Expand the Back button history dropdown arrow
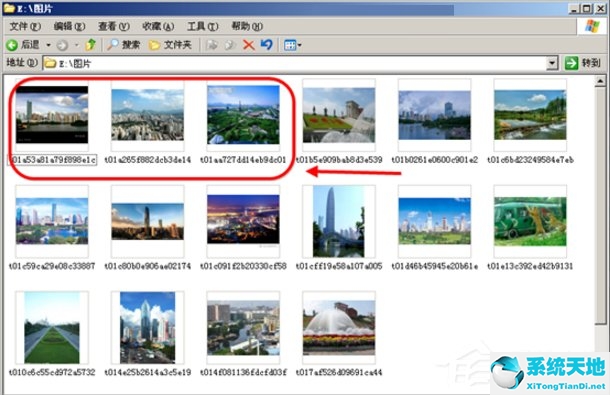Image resolution: width=610 pixels, height=395 pixels. click(49, 46)
